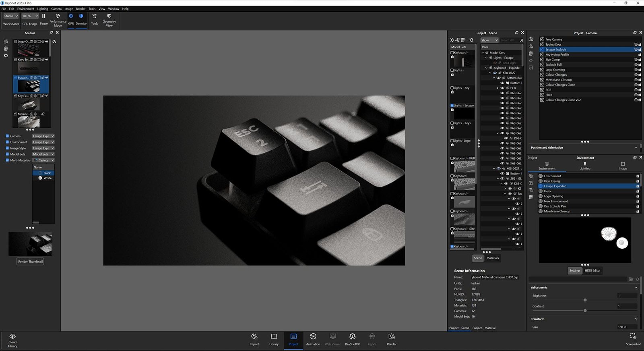The width and height of the screenshot is (644, 351).
Task: Switch to the Project - Material tab
Action: coord(484,328)
